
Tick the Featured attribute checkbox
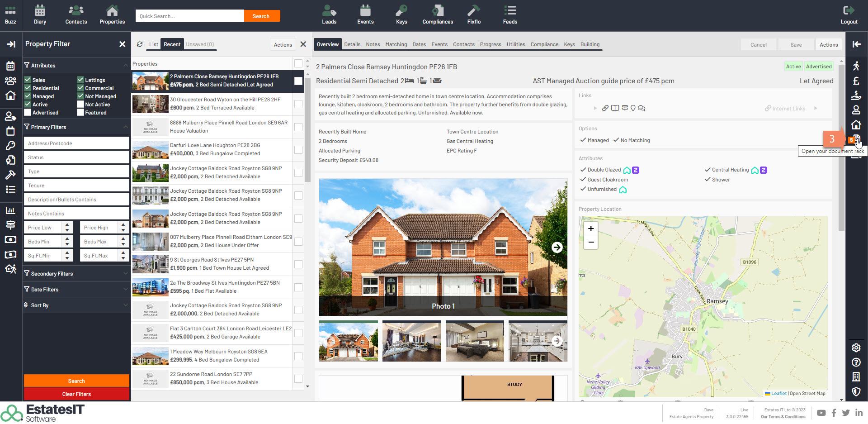pos(80,113)
